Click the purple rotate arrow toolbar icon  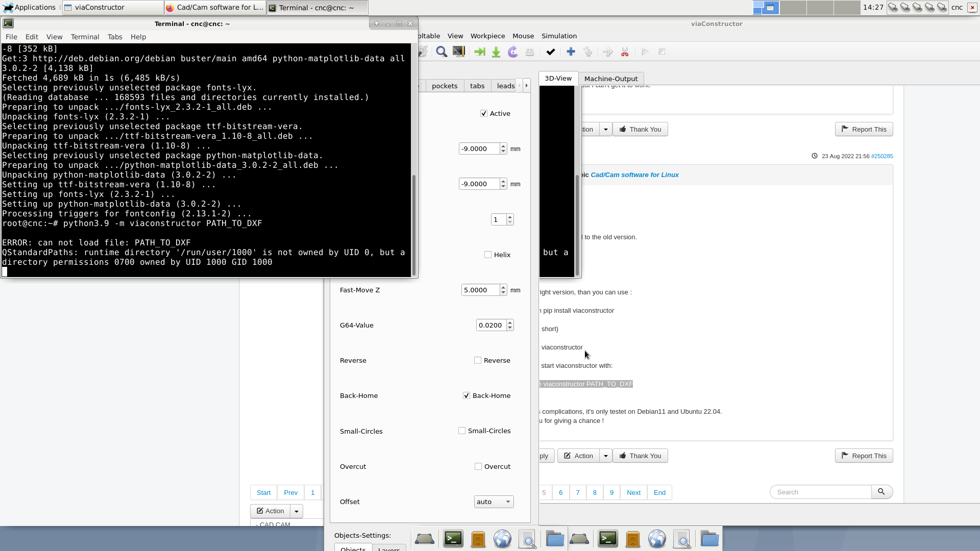pyautogui.click(x=513, y=52)
